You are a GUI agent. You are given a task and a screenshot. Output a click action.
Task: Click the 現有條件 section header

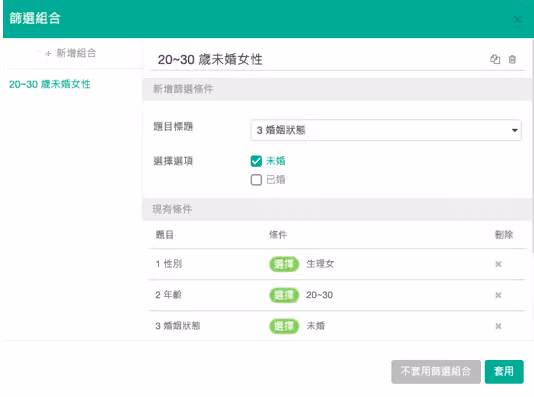click(337, 209)
